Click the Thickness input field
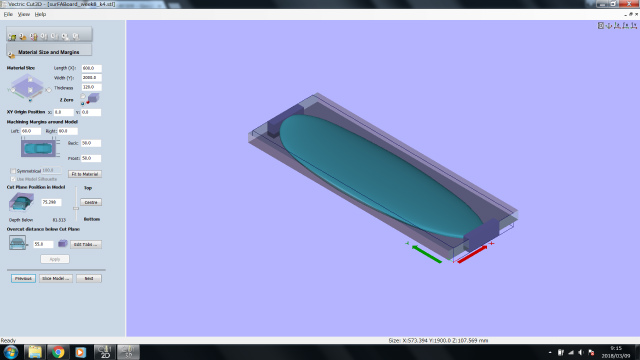Viewport: 640px width, 360px height. pos(91,87)
